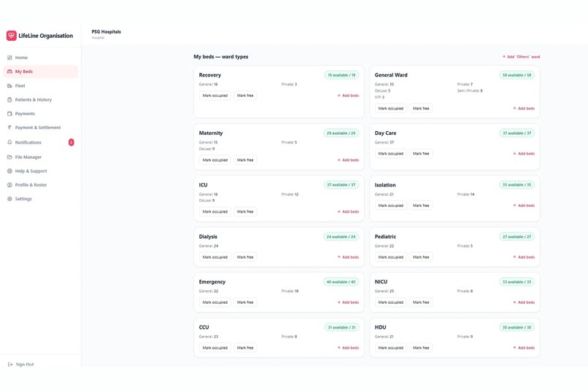Click the My Beds bed icon
The height and width of the screenshot is (392, 588).
[9, 71]
